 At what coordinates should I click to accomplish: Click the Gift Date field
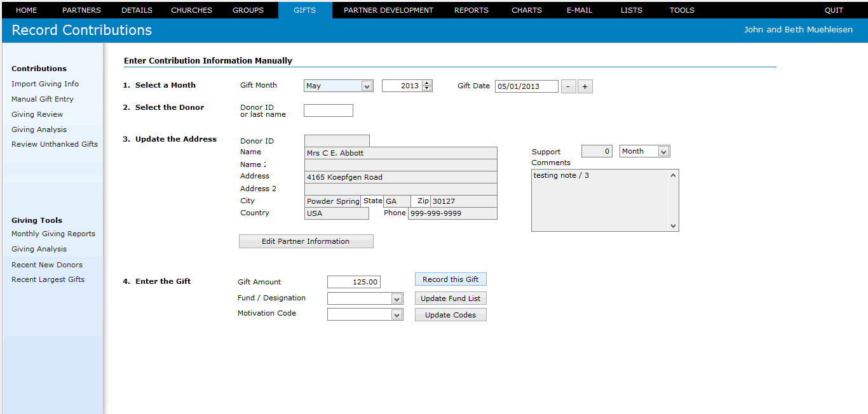[527, 86]
